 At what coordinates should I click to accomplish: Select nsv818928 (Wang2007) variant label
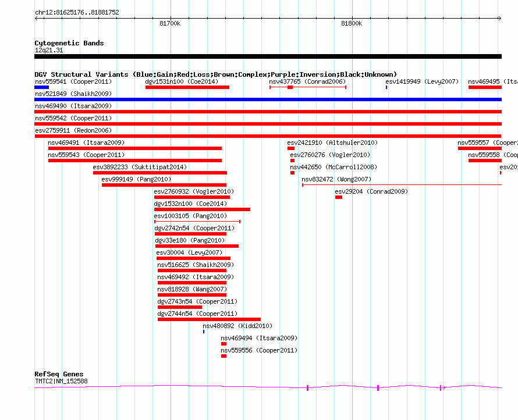click(192, 289)
